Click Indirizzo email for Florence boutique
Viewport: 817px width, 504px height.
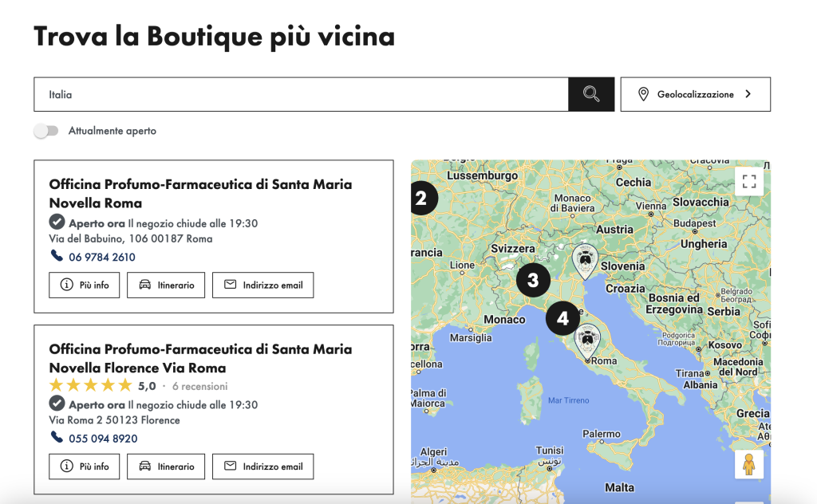pos(262,466)
